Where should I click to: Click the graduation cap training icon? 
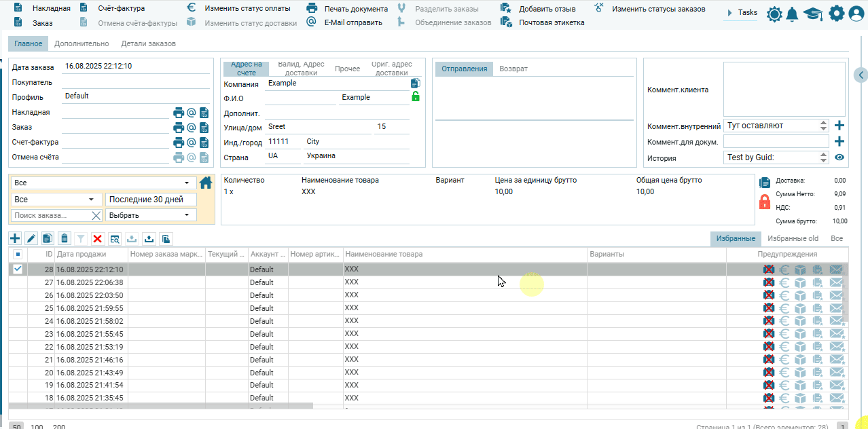point(813,14)
